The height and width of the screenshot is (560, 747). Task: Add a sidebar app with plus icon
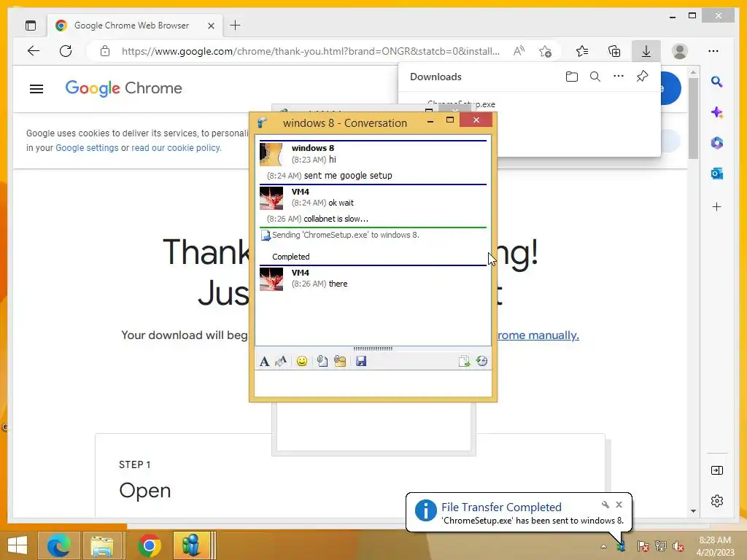[x=716, y=206]
